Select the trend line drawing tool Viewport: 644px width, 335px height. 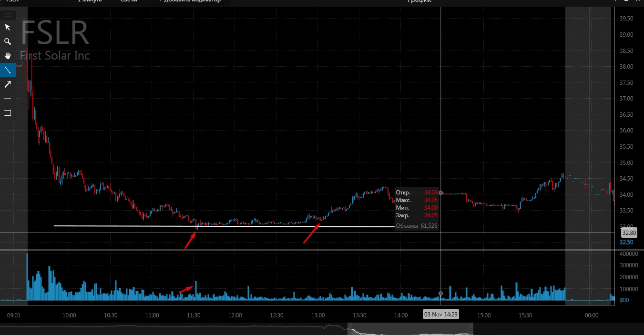pos(8,70)
